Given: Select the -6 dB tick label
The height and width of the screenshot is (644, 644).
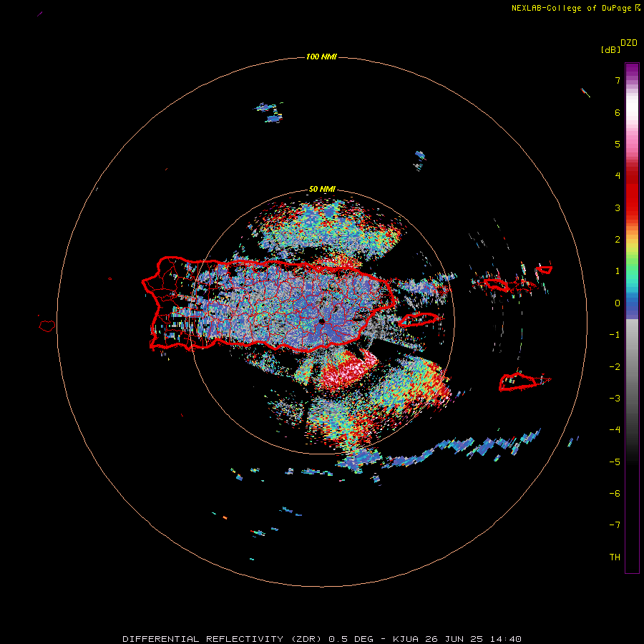Looking at the screenshot, I should click(x=615, y=494).
